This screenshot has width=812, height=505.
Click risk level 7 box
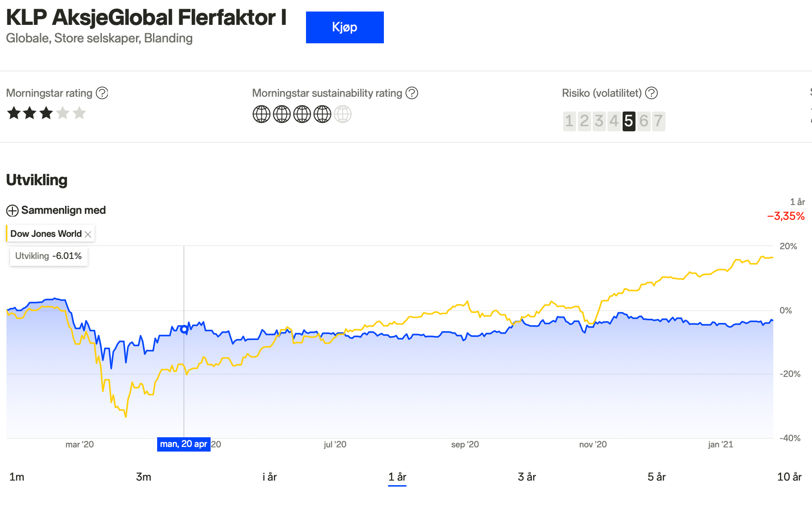pos(659,121)
